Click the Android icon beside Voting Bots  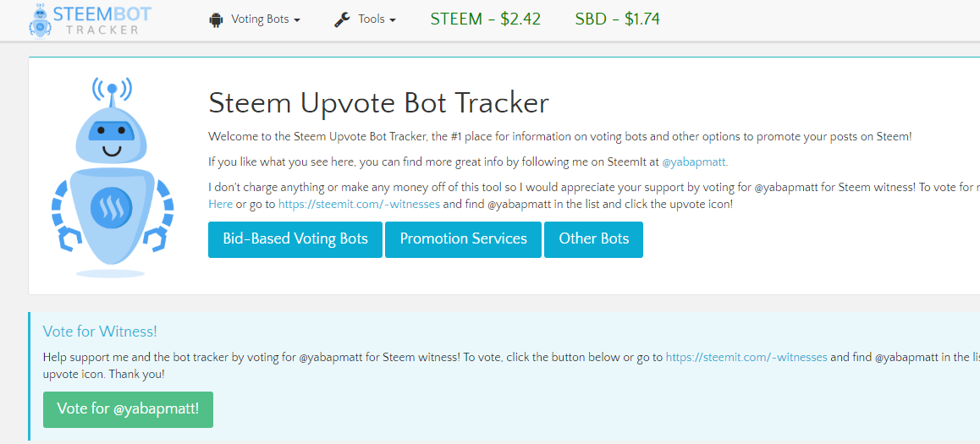217,20
